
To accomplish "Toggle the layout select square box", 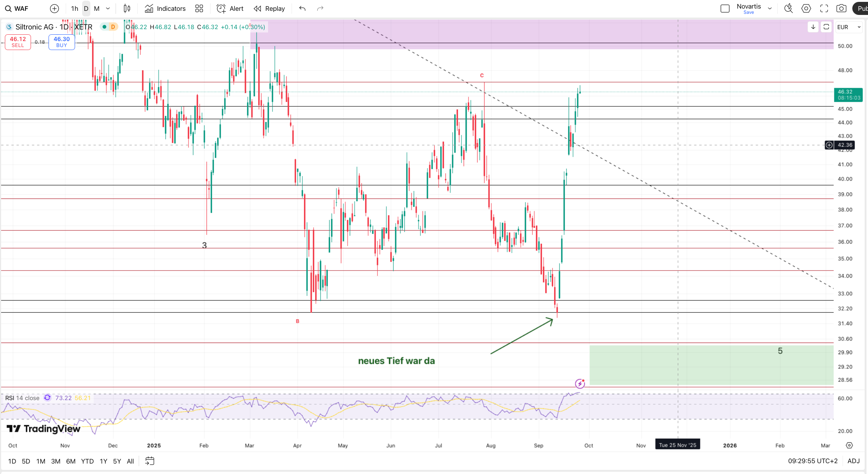I will [725, 9].
